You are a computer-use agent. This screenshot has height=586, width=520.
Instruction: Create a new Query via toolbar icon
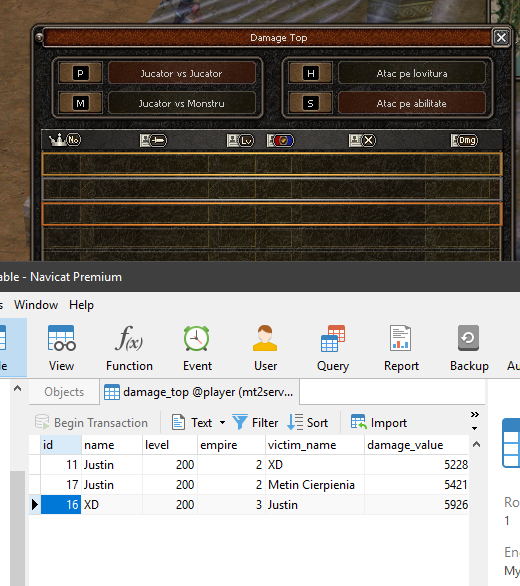(x=333, y=338)
